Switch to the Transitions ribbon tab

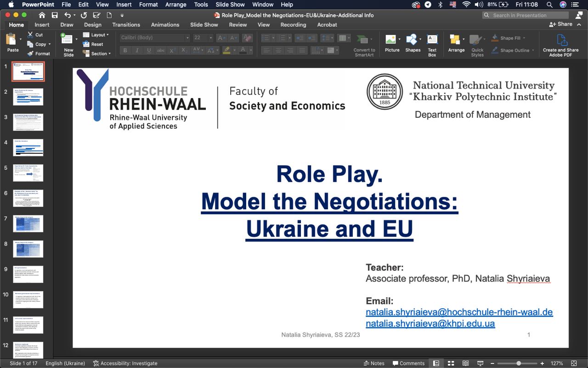(126, 25)
